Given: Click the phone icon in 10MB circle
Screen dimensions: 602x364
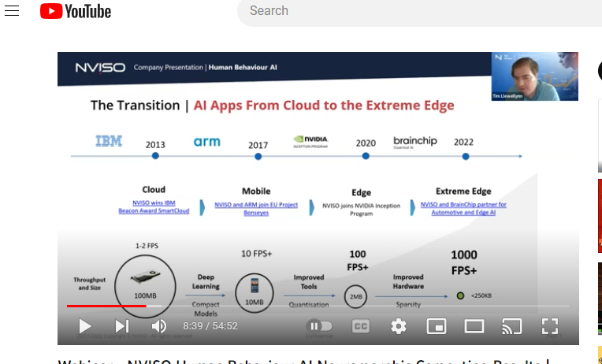Looking at the screenshot, I should [x=255, y=286].
